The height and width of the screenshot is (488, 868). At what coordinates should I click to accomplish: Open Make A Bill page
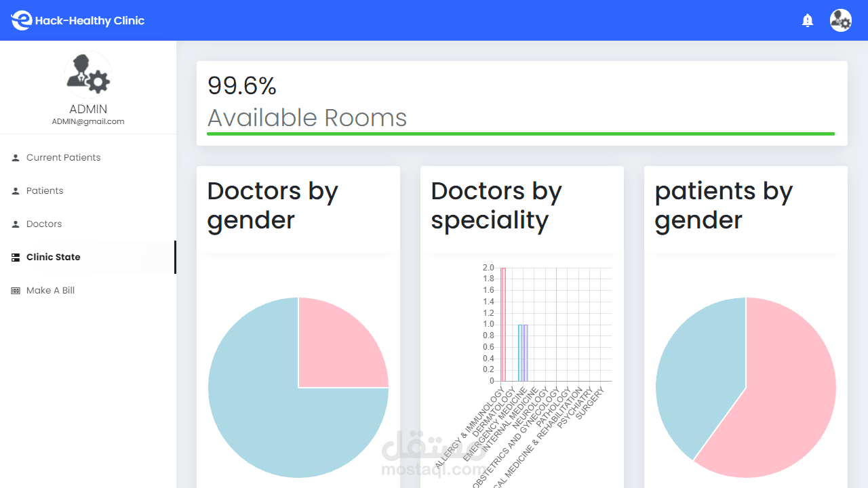(50, 290)
